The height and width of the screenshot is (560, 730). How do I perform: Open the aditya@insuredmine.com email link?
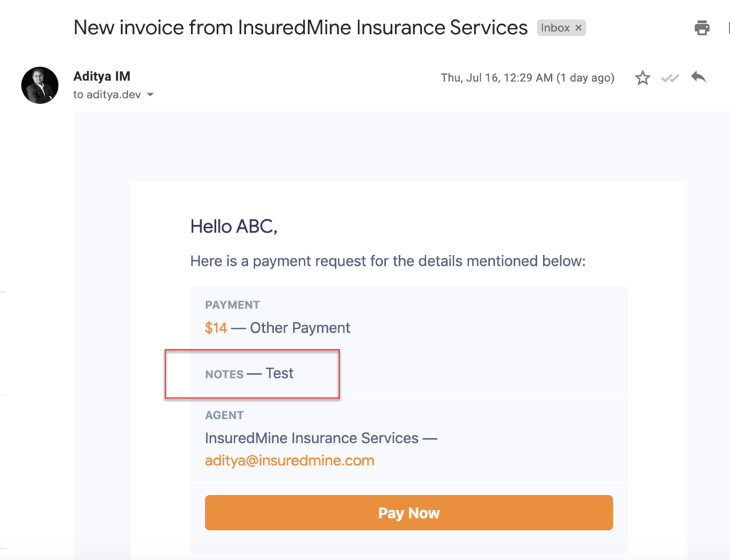pos(289,460)
